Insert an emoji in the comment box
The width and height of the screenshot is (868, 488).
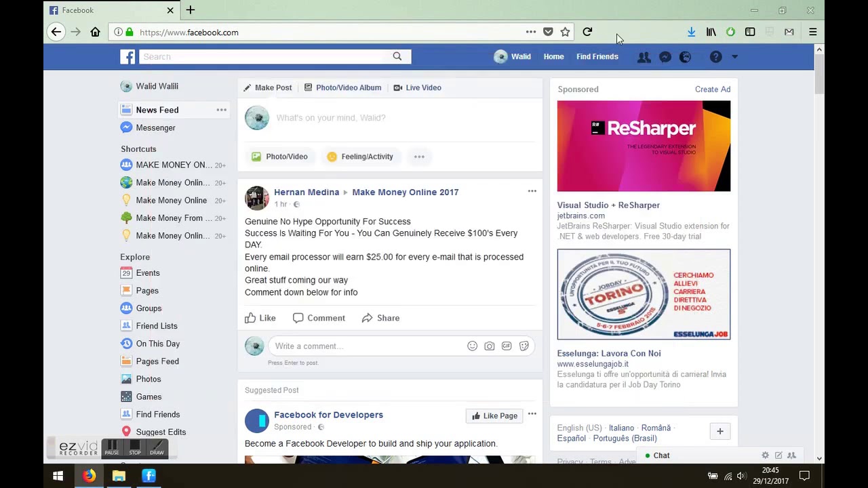(472, 346)
